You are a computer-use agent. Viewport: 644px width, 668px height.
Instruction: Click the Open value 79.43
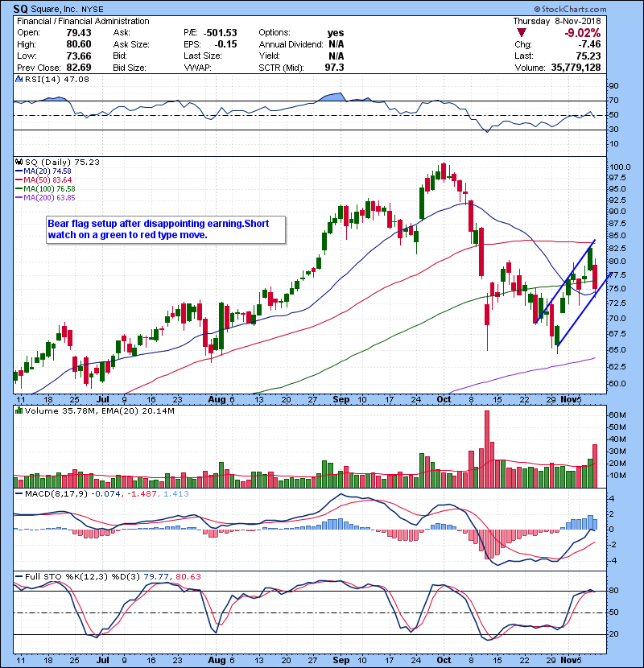tap(79, 33)
